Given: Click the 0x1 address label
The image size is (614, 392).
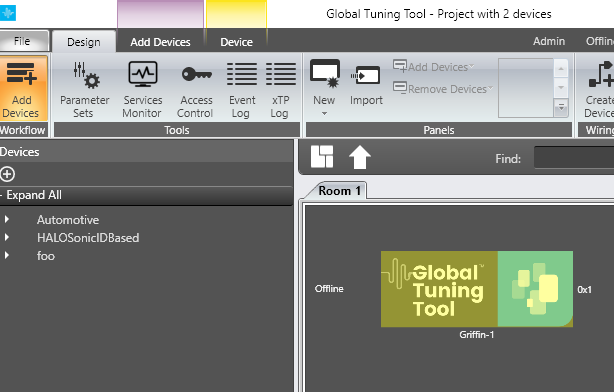Looking at the screenshot, I should click(584, 289).
